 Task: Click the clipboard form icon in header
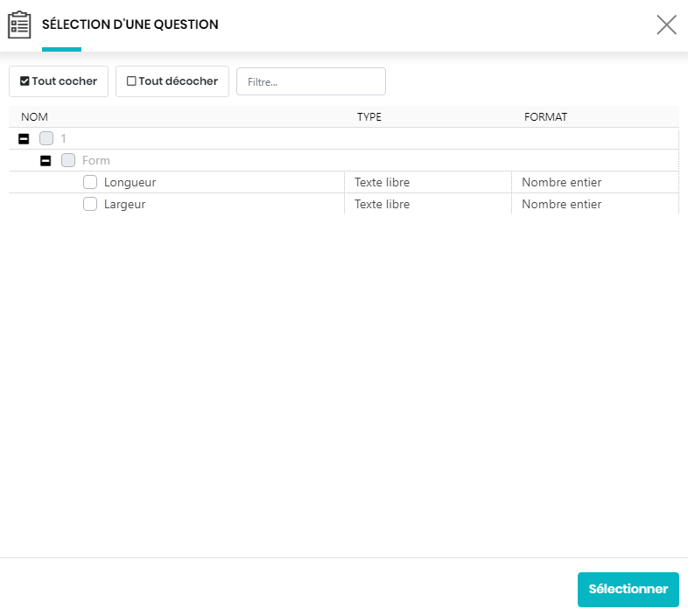tap(19, 24)
